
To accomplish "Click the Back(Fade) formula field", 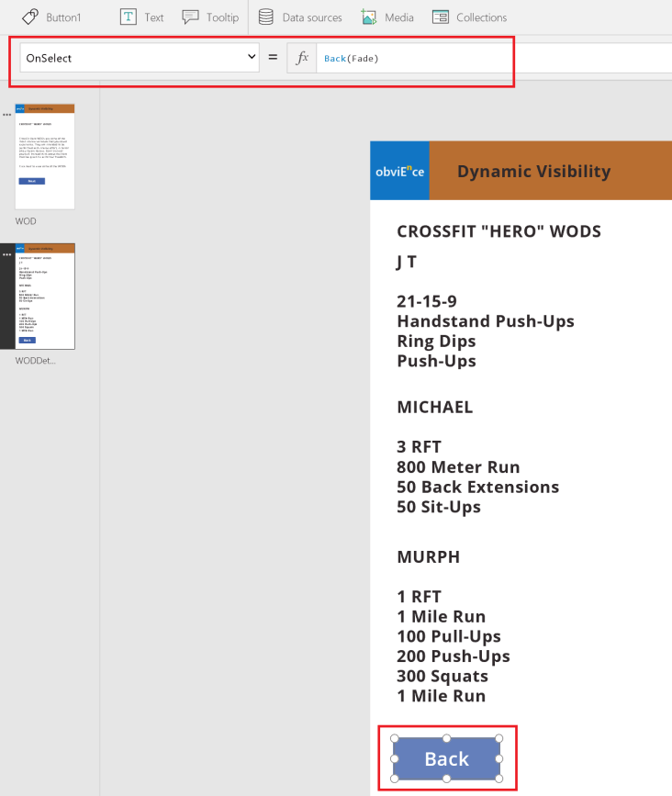I will pyautogui.click(x=413, y=58).
